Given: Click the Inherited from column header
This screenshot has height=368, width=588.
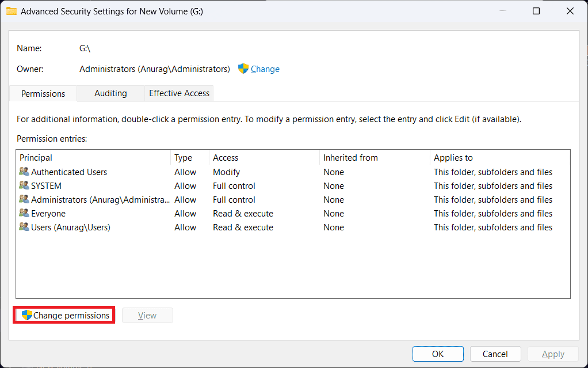Looking at the screenshot, I should click(x=349, y=158).
